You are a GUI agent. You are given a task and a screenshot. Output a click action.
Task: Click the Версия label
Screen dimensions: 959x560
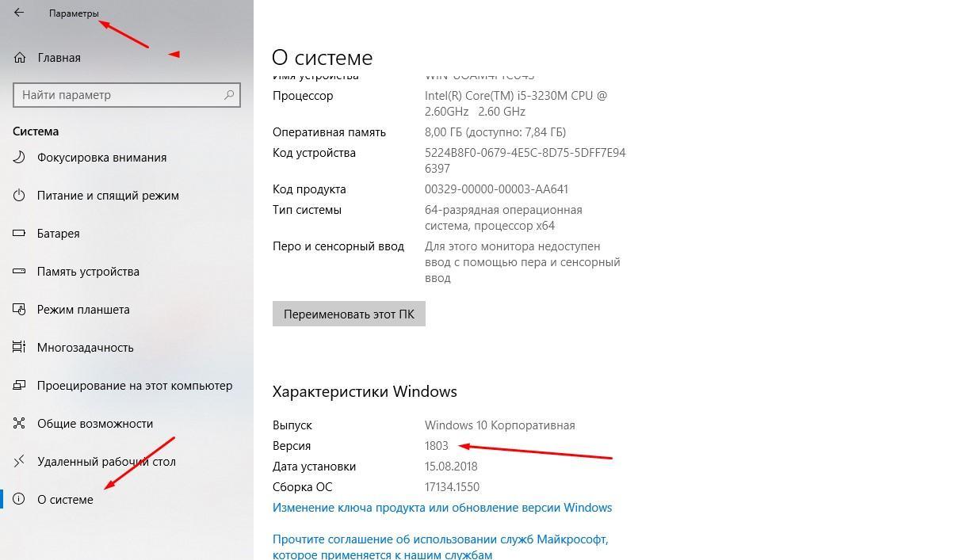click(292, 445)
